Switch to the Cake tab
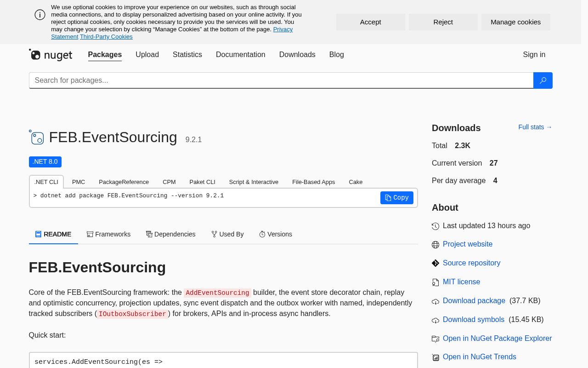This screenshot has height=368, width=588. click(356, 182)
